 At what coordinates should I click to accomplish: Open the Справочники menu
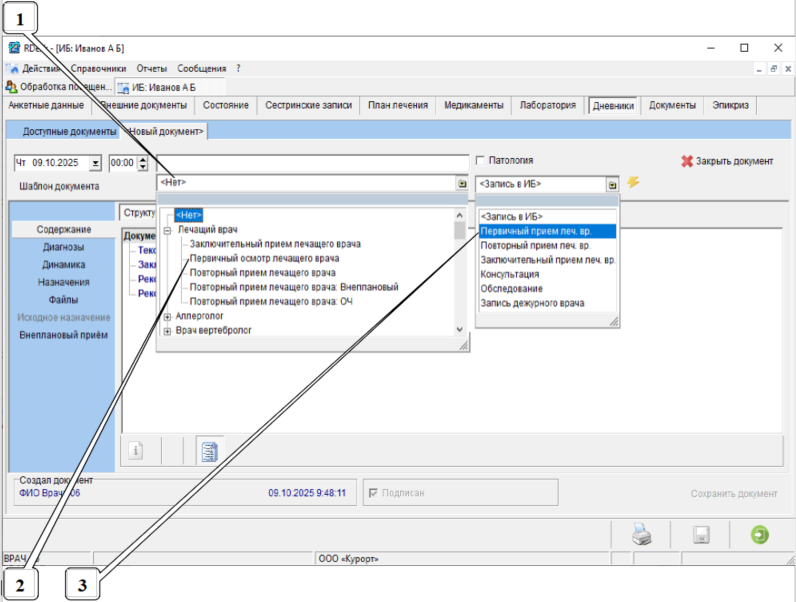point(98,68)
